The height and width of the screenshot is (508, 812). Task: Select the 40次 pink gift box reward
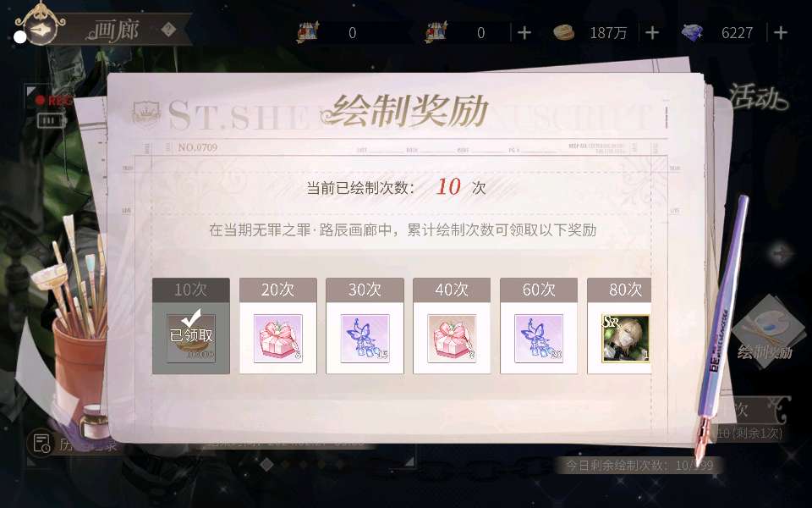pos(452,339)
